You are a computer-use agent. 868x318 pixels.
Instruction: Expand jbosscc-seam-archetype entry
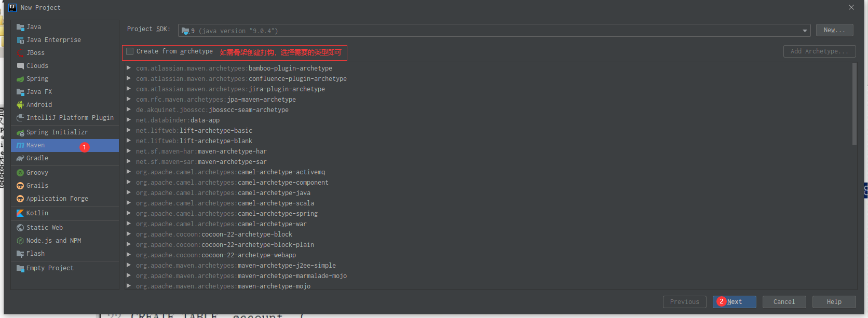pos(128,109)
